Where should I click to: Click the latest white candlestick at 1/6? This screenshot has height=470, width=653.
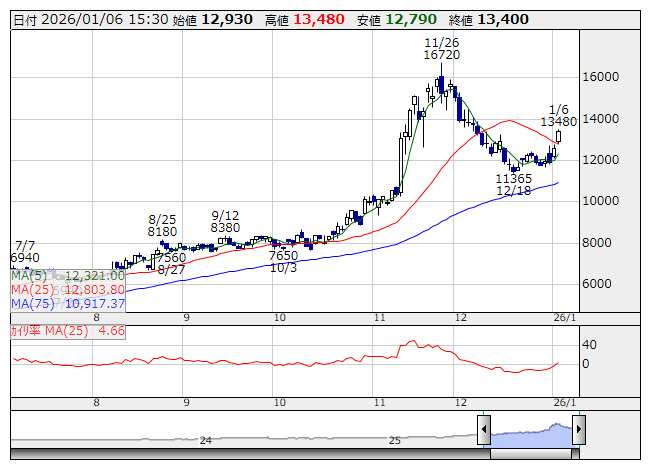point(558,136)
